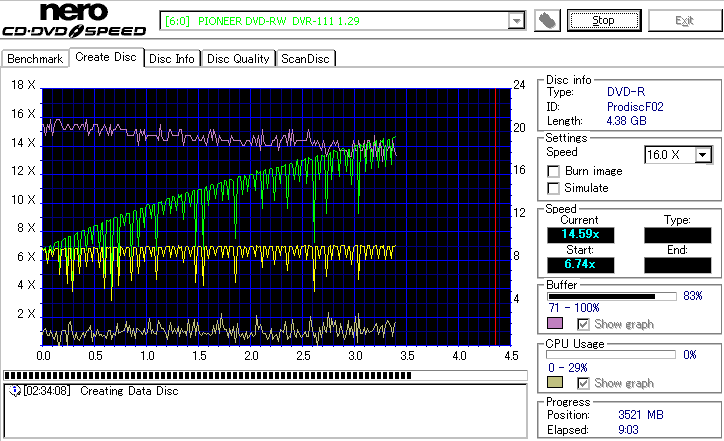Switch to the Benchmark tab
The width and height of the screenshot is (724, 441).
point(35,59)
